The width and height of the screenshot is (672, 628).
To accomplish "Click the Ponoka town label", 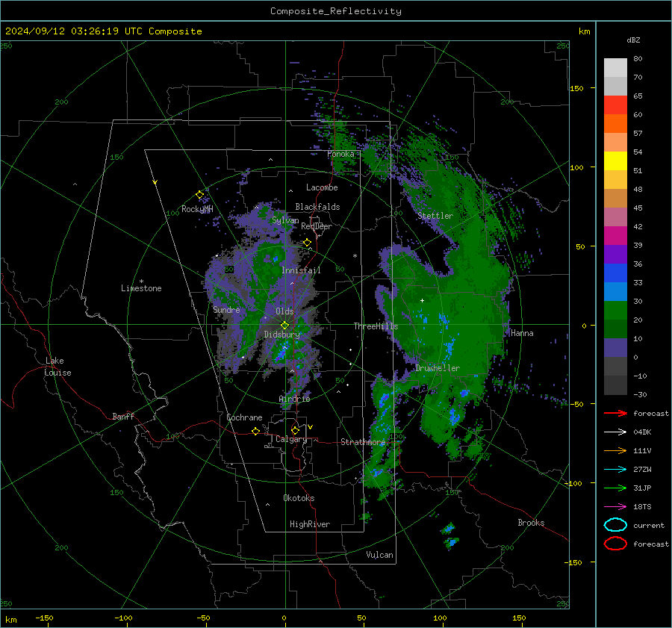I will click(340, 155).
